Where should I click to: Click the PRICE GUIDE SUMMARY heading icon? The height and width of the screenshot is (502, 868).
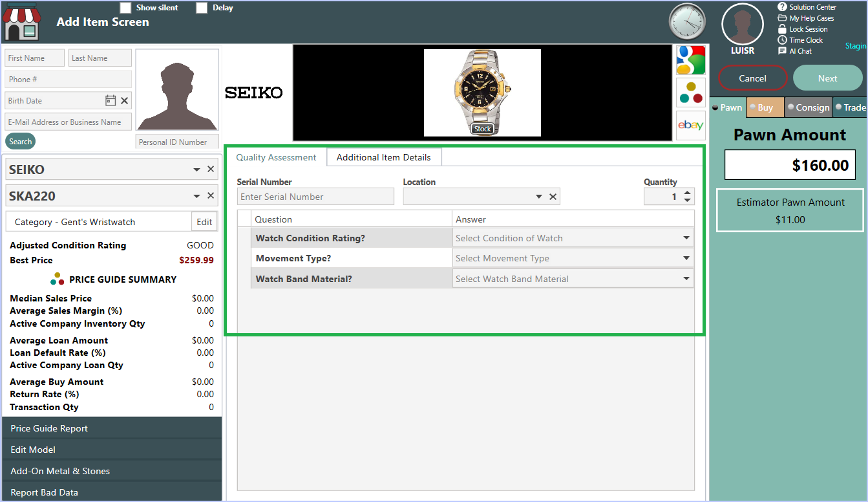58,279
